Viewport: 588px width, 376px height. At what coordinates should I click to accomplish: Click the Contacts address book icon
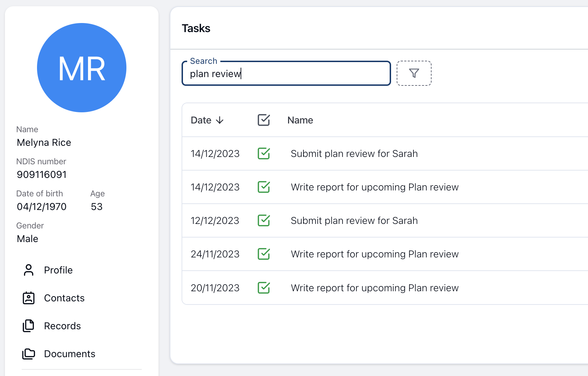[x=29, y=298]
